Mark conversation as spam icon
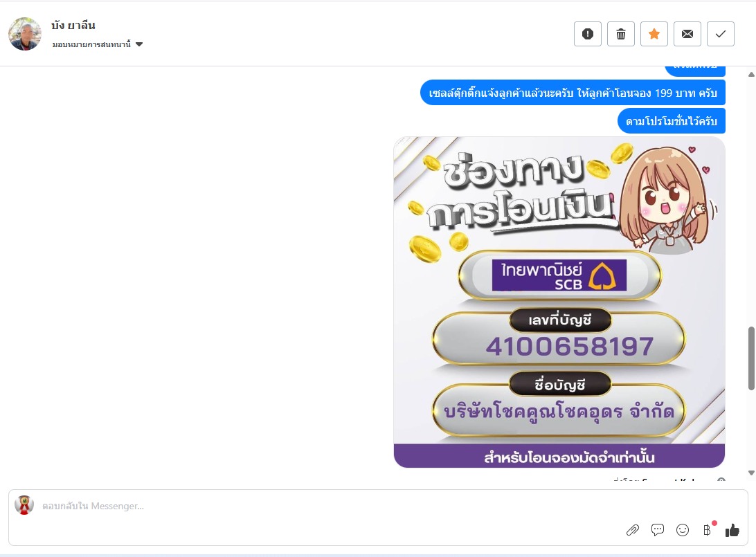Viewport: 756px width, 557px height. pos(587,34)
